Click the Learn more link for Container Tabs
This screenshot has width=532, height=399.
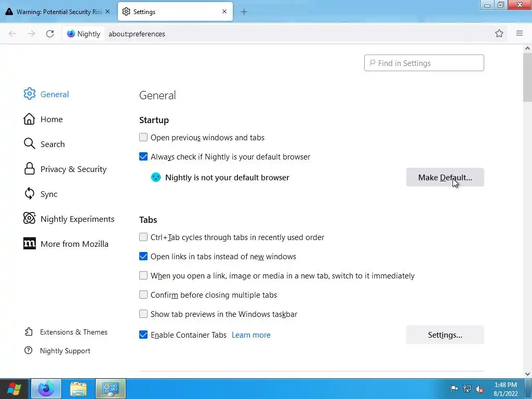coord(251,335)
